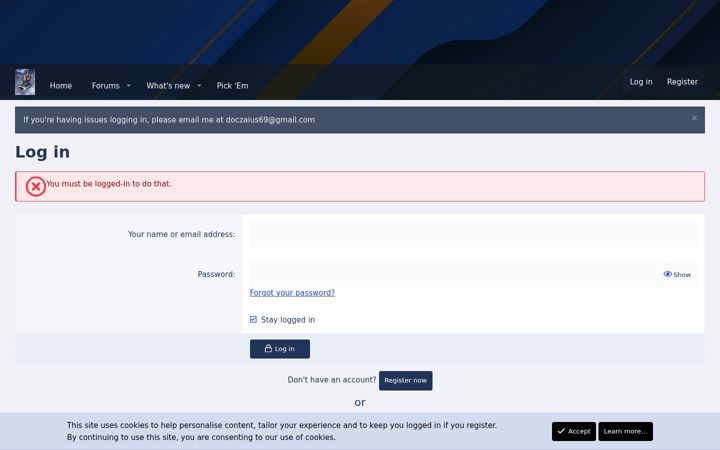Expand the Forums dropdown arrow
Screen dimensions: 720x450
[129, 85]
